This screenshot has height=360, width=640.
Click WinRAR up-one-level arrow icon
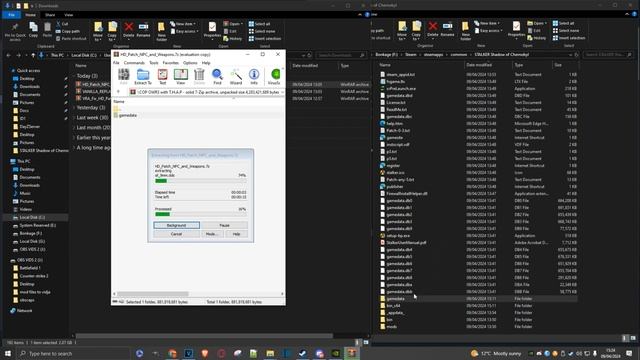118,92
